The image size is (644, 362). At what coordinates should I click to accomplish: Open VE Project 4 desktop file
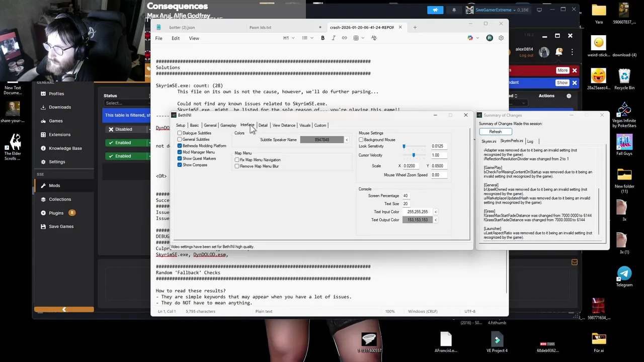pos(497,342)
